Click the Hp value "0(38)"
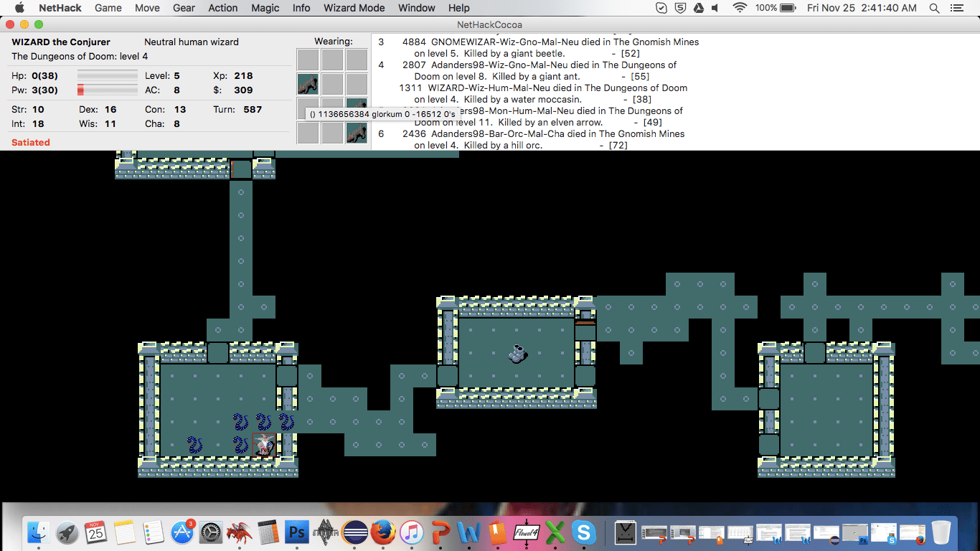The image size is (980, 551). (45, 75)
